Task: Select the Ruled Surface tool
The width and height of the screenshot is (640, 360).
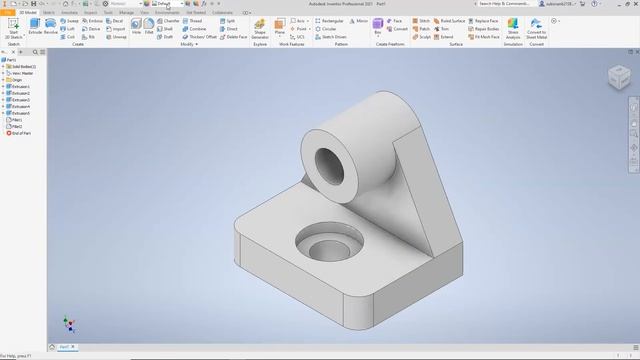Action: 449,21
